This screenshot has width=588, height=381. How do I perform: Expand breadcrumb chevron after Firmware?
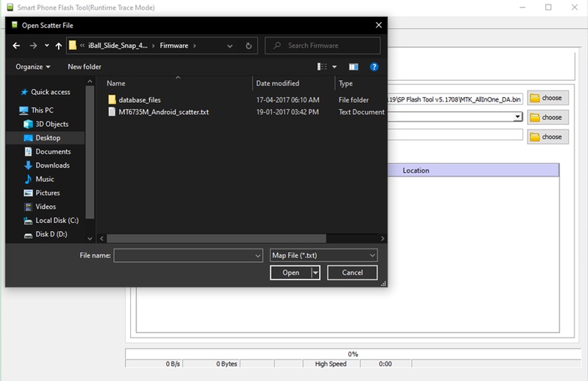pyautogui.click(x=194, y=46)
